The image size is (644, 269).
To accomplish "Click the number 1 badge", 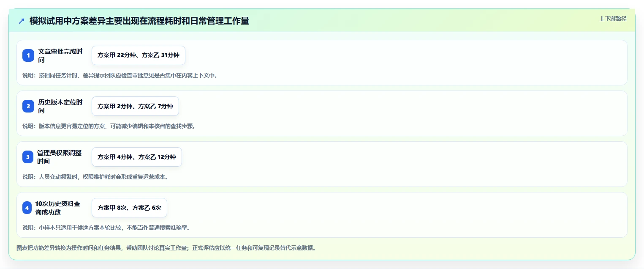I will (x=28, y=55).
